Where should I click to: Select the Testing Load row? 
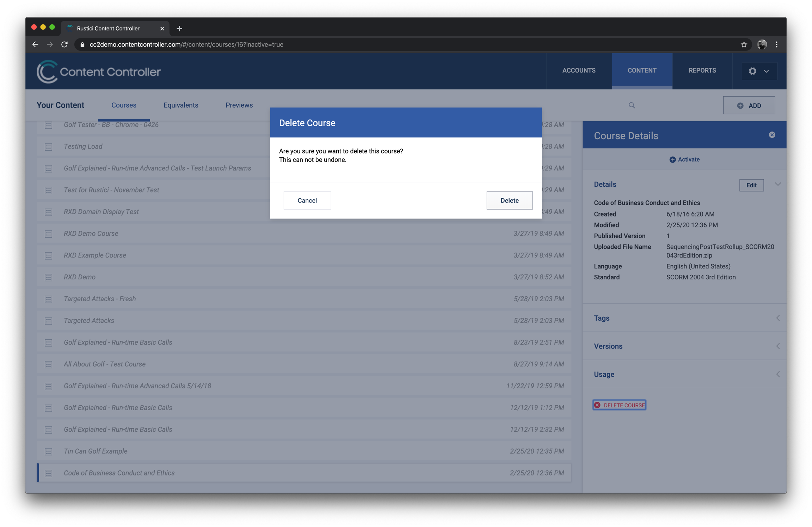point(153,146)
